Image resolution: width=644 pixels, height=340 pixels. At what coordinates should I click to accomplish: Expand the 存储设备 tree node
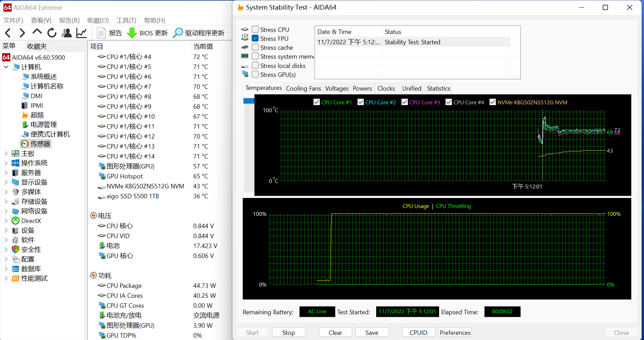(6, 201)
